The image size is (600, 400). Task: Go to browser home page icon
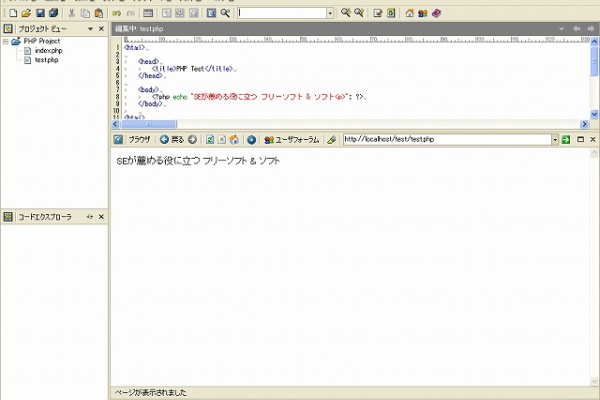tap(234, 140)
